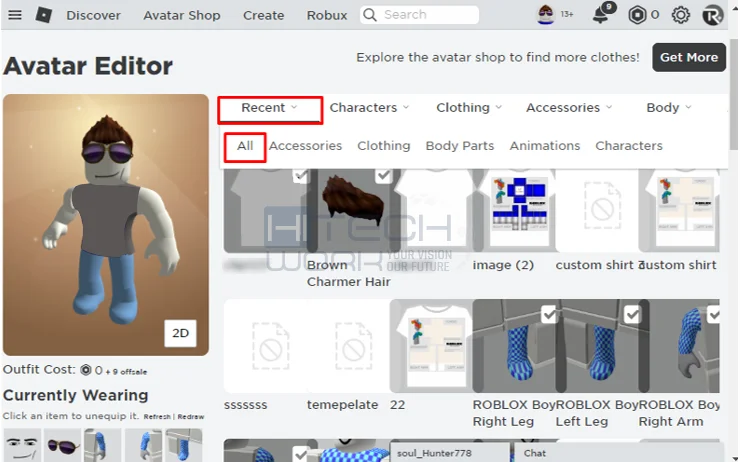Screen dimensions: 740x462
Task: Click the Roblox logo icon
Action: click(44, 15)
